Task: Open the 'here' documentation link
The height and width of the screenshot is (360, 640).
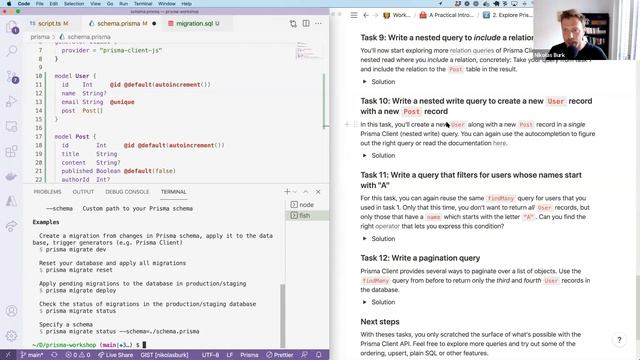Action: pyautogui.click(x=499, y=143)
